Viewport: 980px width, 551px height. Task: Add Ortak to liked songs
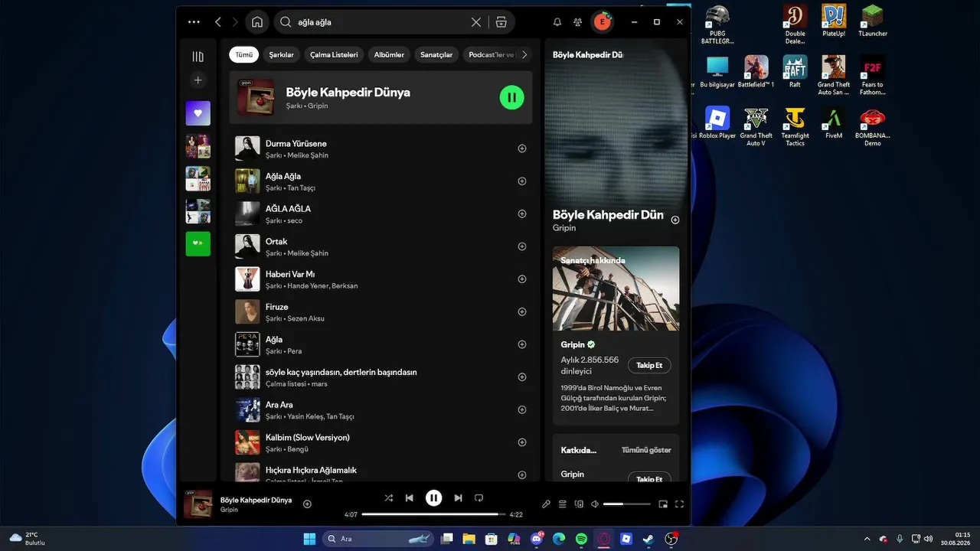pos(522,246)
